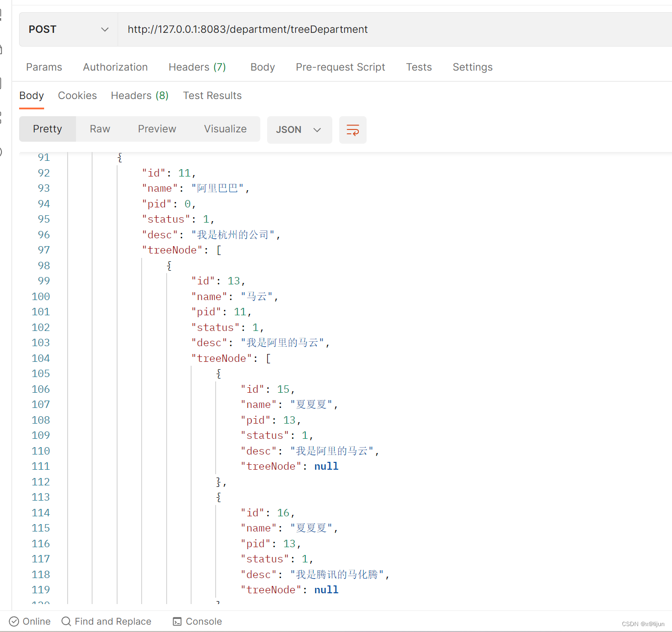Click the desc text on line 103
The image size is (672, 632).
point(283,343)
